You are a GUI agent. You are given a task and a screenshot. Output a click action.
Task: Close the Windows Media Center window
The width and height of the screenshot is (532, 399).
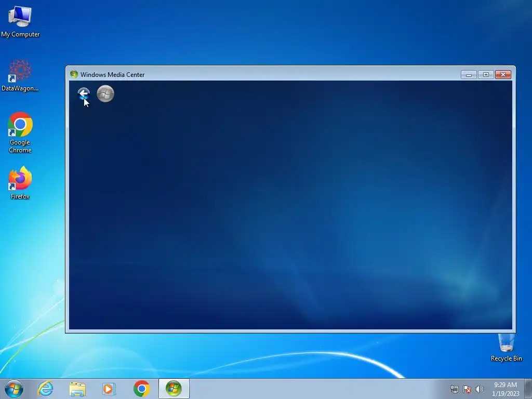pos(503,75)
